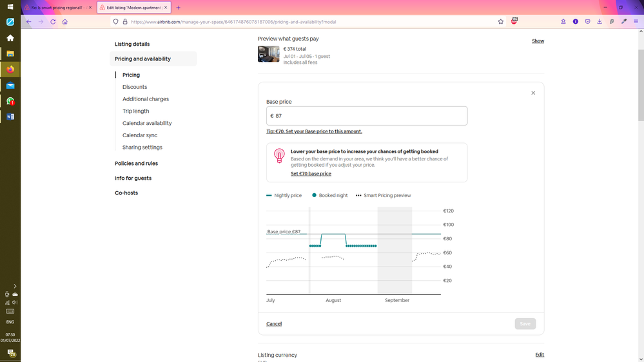This screenshot has height=362, width=644.
Task: Click the Pocket save icon
Action: [x=588, y=21]
